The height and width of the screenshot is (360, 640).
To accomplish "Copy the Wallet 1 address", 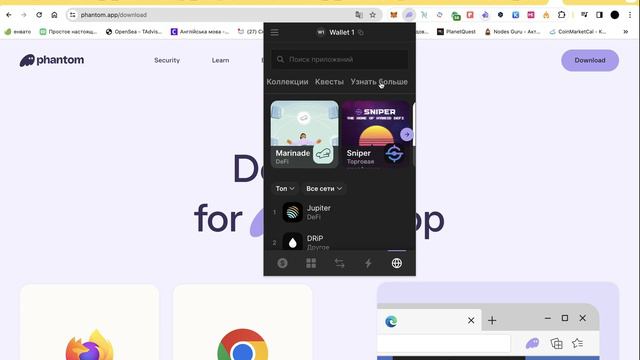I will (361, 33).
